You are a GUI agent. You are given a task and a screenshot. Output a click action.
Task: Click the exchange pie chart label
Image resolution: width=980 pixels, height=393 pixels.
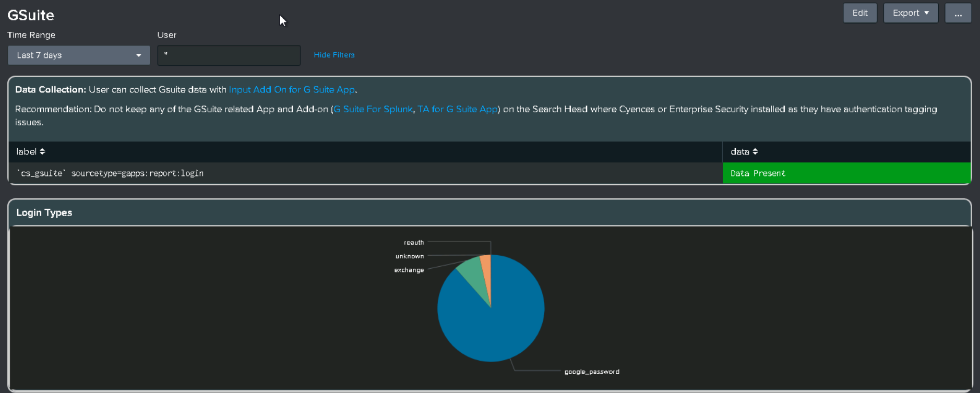point(409,270)
